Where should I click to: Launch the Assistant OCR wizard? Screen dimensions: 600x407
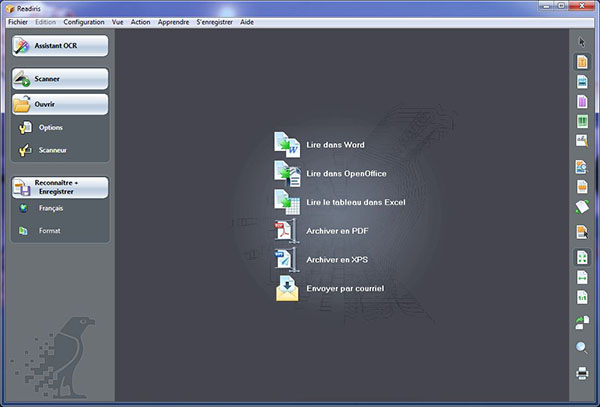click(x=59, y=47)
